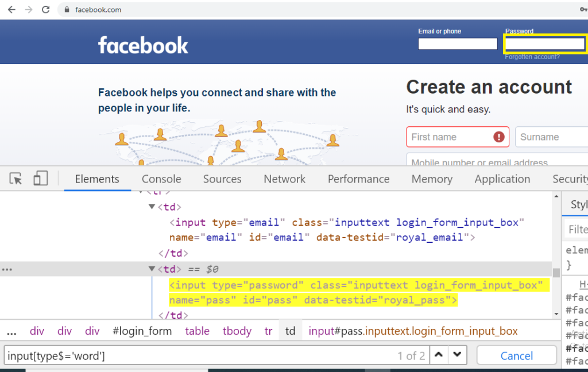Click the Mobile number or email address field
Screen dimensions: 588x372
(x=497, y=160)
